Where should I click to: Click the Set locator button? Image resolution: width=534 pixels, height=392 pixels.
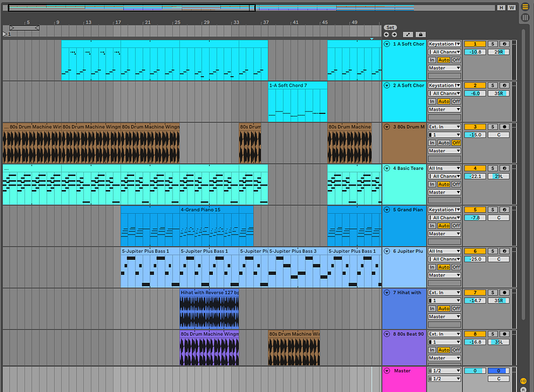[390, 27]
